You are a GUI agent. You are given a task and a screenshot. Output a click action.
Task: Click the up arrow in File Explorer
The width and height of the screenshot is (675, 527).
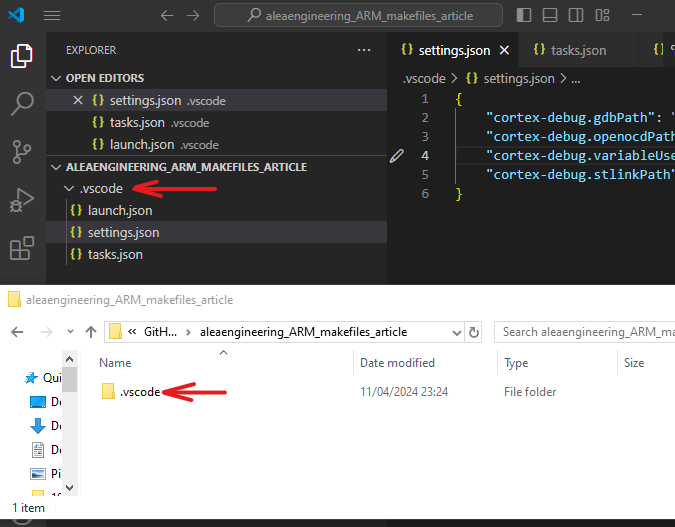click(89, 332)
